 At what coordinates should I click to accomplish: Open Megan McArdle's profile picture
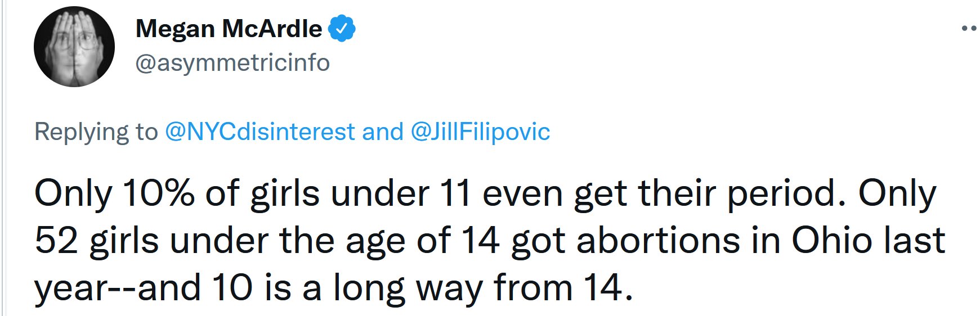pos(74,47)
